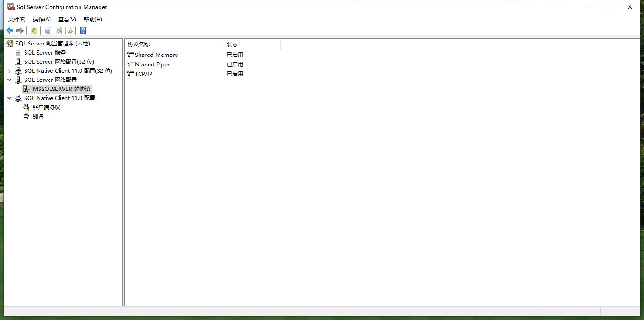This screenshot has height=320, width=644.
Task: Expand SQL Native Client 11.0 配置(32 位)
Action: 10,71
